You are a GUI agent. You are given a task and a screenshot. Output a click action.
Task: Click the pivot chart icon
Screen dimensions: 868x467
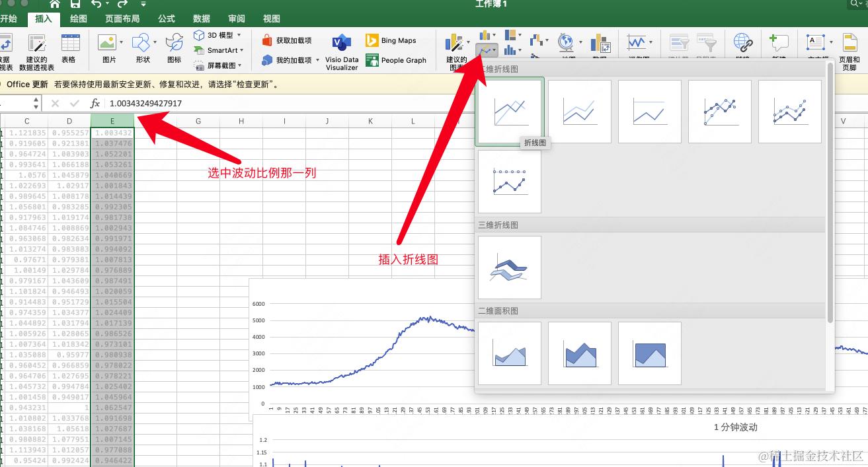pos(600,44)
